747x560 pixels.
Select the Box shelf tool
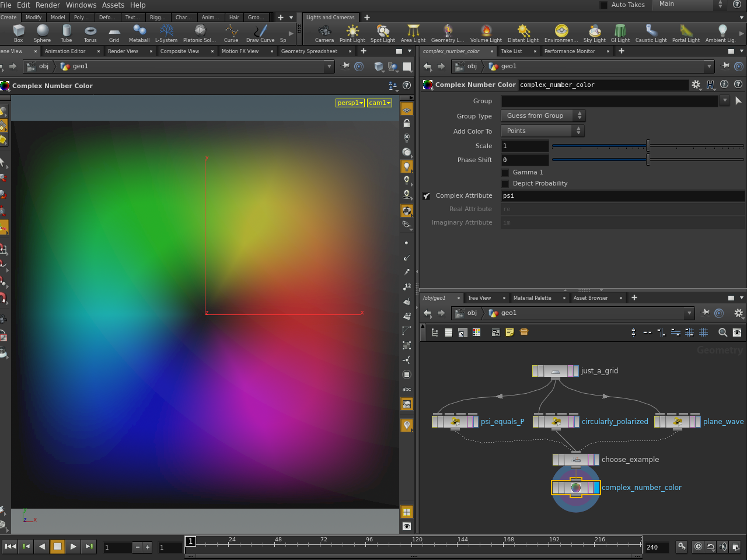click(19, 33)
